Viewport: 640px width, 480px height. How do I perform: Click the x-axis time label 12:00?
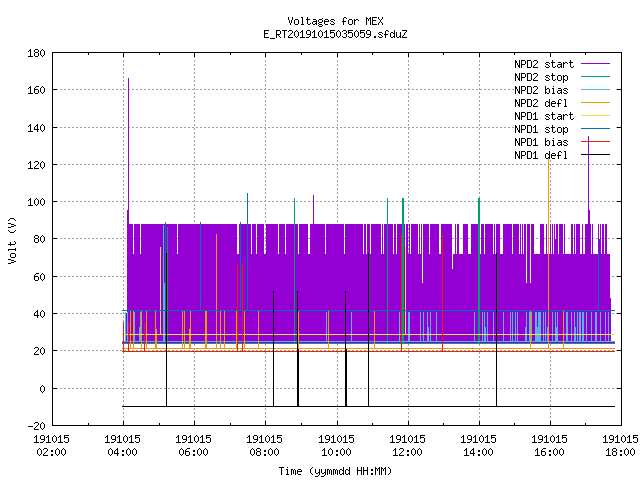407,452
